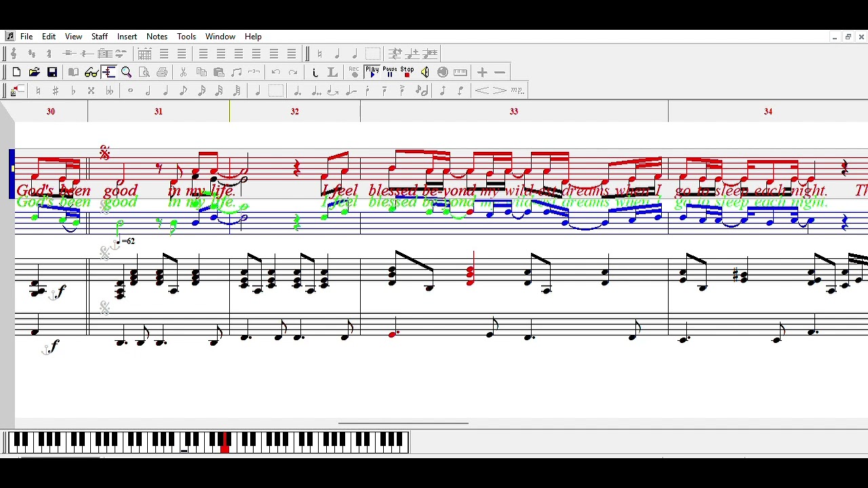Paste from clipboard
Screen dimensions: 868x488
point(219,73)
